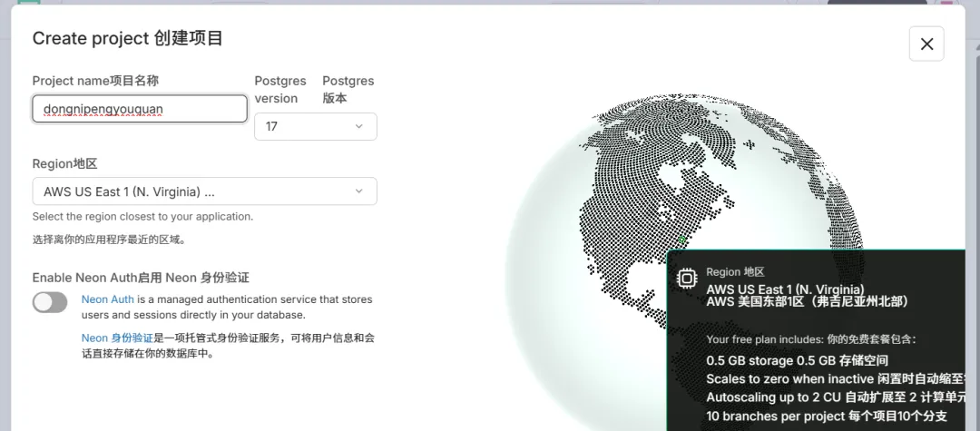This screenshot has height=431, width=980.
Task: Click the chip icon in region card
Action: coord(687,278)
